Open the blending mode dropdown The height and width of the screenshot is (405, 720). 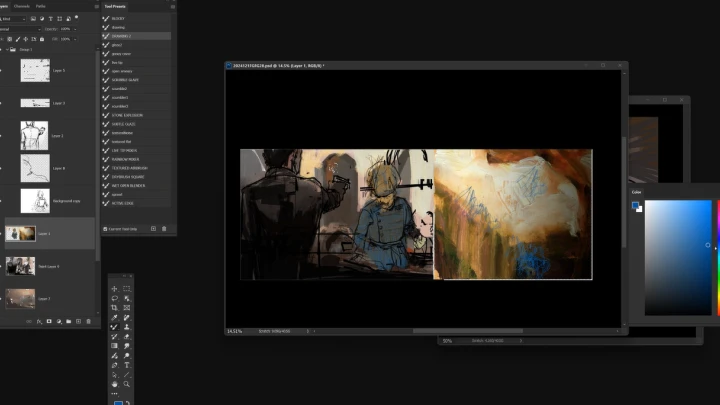click(x=20, y=29)
